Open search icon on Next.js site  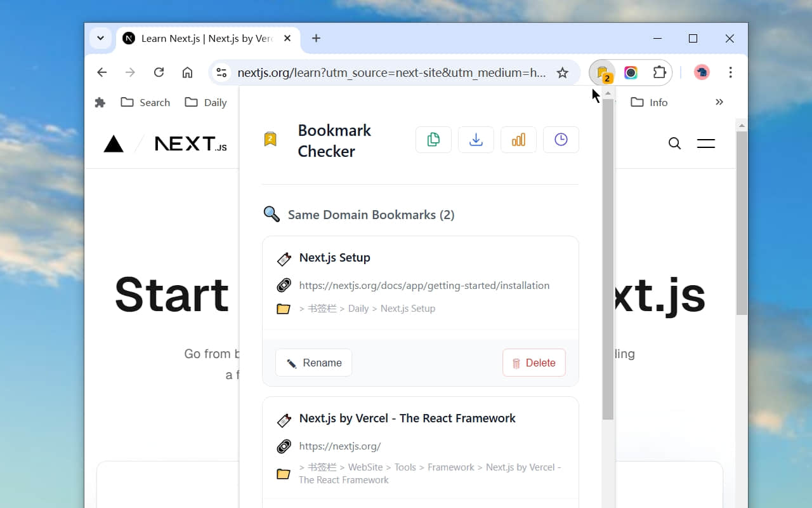point(674,144)
